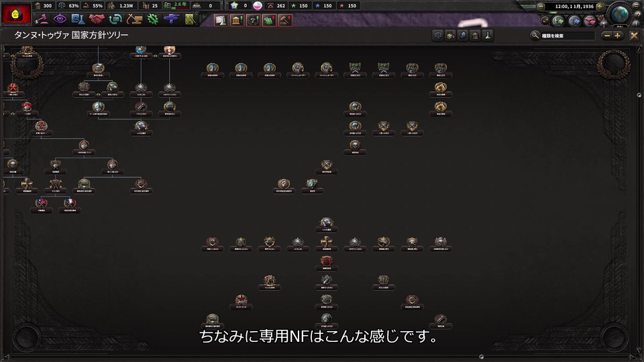Open the Construction crane menu
644x362 pixels.
pyautogui.click(x=134, y=19)
